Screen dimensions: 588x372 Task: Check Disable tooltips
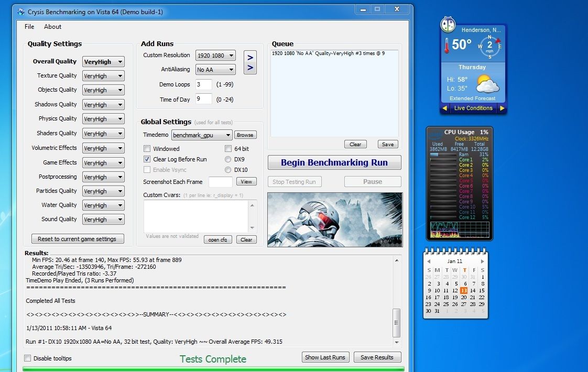click(27, 358)
